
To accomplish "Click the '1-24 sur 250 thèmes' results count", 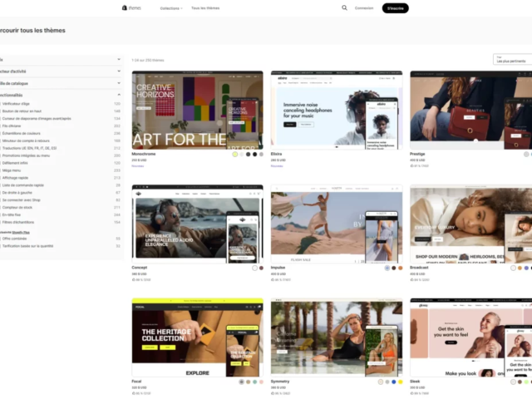I will [x=148, y=60].
